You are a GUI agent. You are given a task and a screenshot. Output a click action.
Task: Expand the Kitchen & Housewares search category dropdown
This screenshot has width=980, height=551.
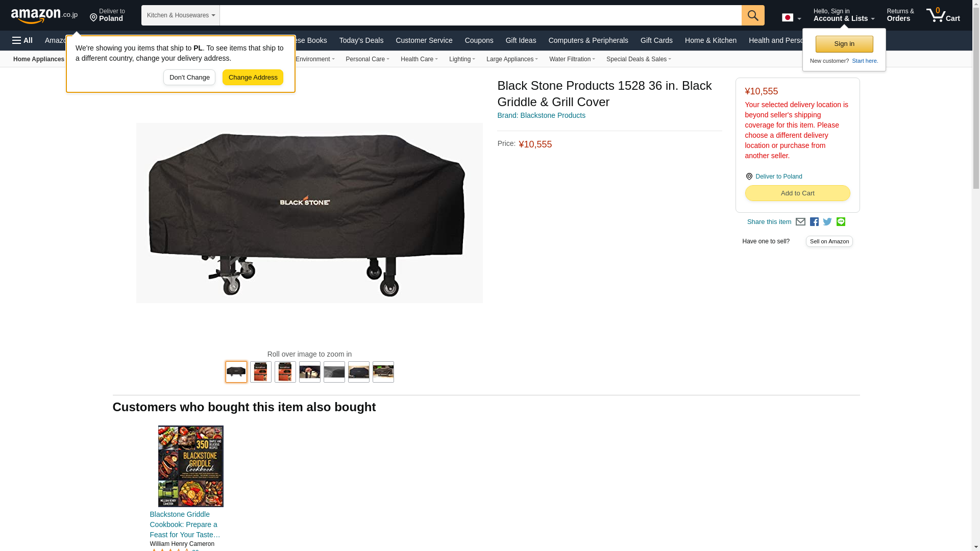(x=181, y=15)
